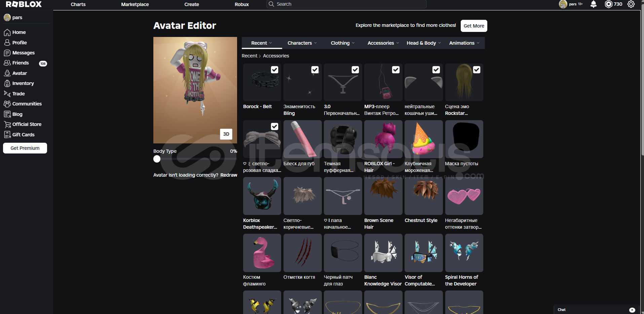
Task: Uncheck the Borock - Belt checkbox
Action: 275,70
